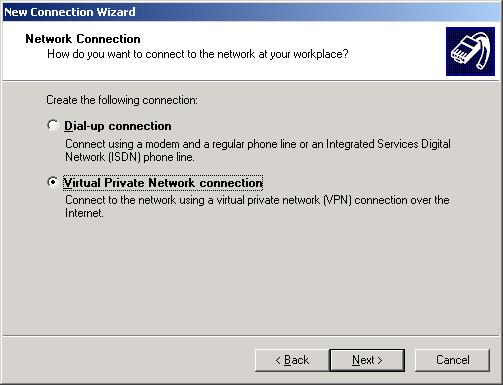
Task: Click Integrated Services Digital in the description
Action: pos(388,144)
